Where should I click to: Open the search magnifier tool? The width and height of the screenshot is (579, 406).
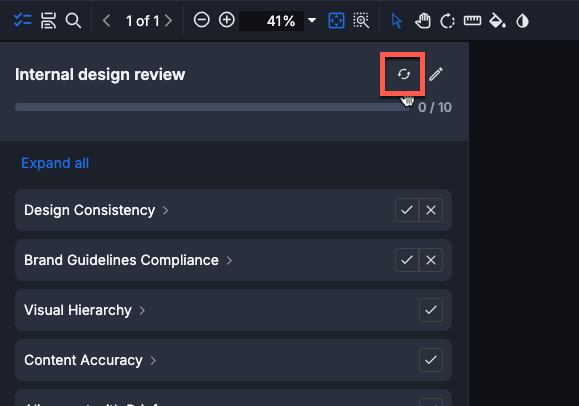(73, 20)
